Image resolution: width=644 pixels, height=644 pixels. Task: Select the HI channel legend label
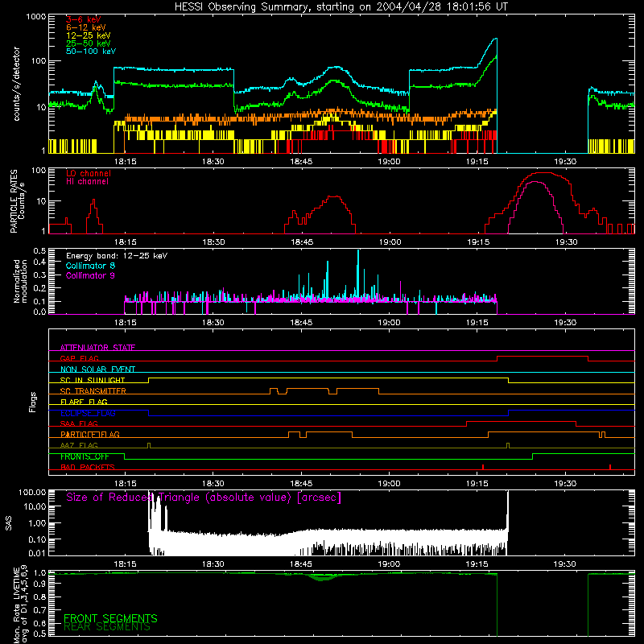point(87,182)
